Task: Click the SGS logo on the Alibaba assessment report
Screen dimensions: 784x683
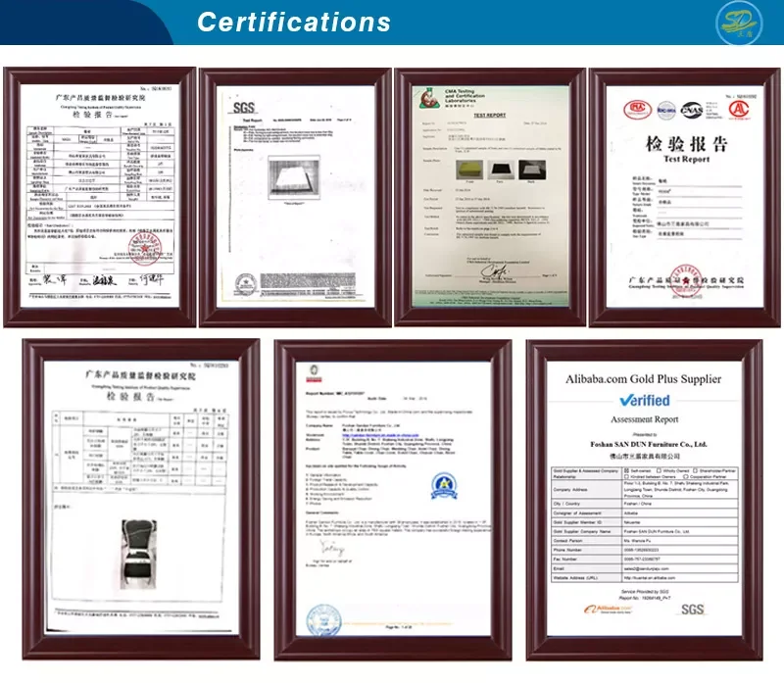Action: coord(693,608)
